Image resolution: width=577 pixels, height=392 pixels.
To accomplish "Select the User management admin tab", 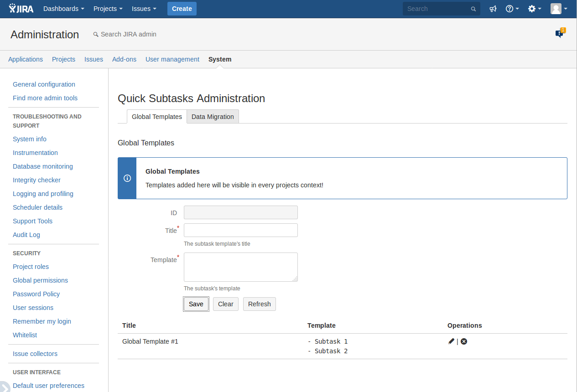I will click(x=172, y=59).
